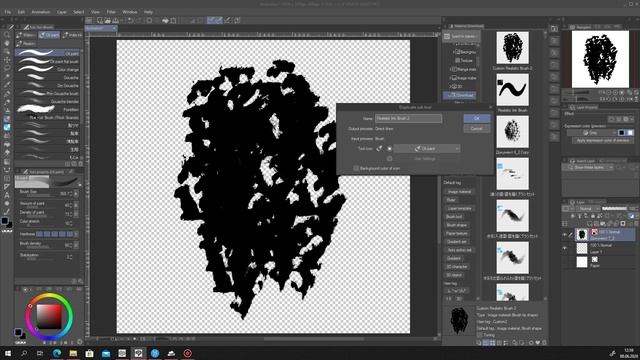Open Windows Start menu
Viewport: 640px width, 360px height.
pos(8,353)
